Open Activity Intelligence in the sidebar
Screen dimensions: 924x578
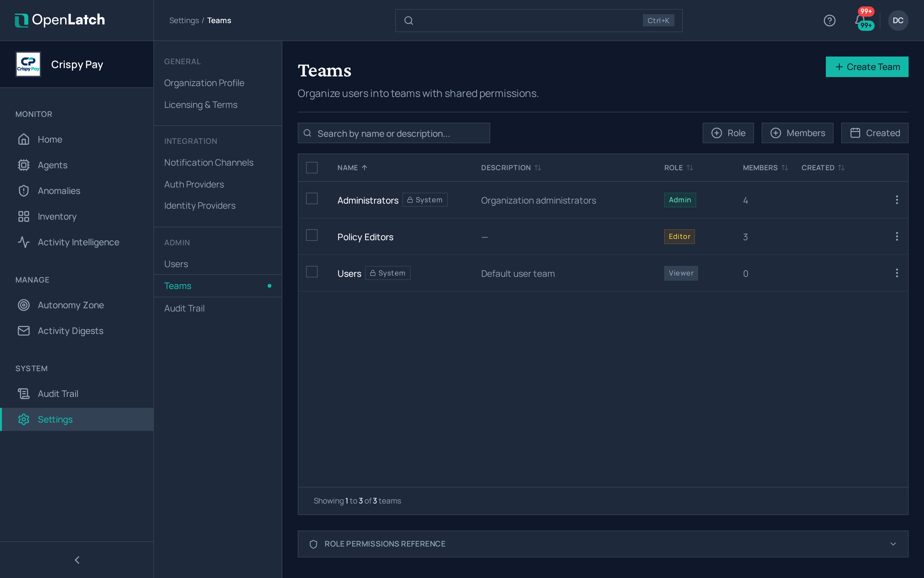pos(77,242)
